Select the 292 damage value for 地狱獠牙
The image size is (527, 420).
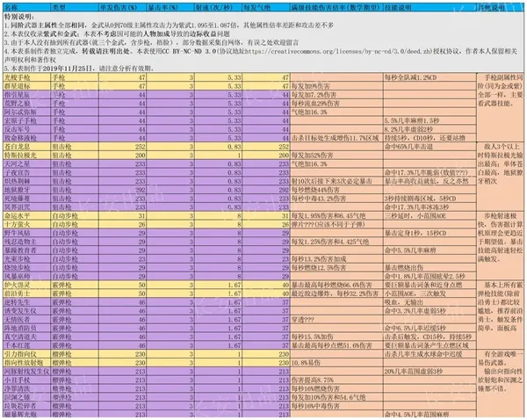(123, 190)
